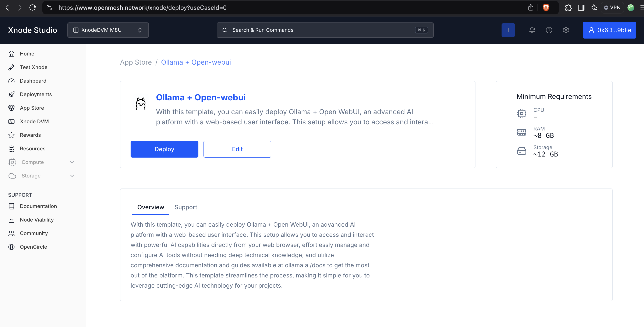Click the notifications bell icon
The image size is (644, 327).
pyautogui.click(x=532, y=30)
